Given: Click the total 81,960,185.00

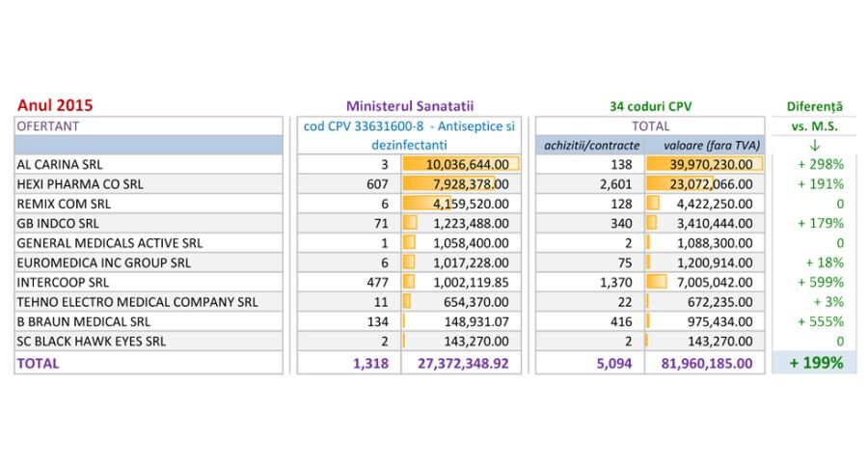Looking at the screenshot, I should (707, 363).
